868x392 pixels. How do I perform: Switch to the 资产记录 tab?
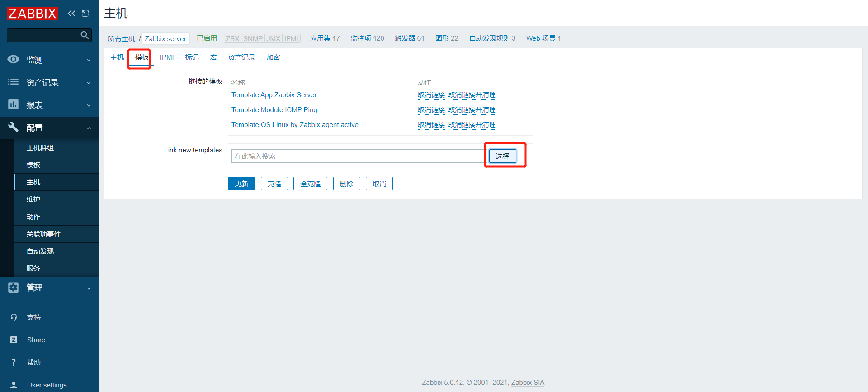coord(241,57)
